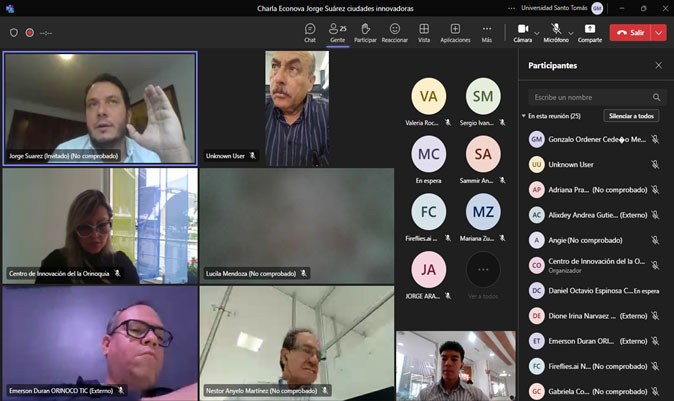Viewport: 674px width, 401px height.
Task: Collapse the 'En esta reunión (25)' section
Action: (x=524, y=116)
